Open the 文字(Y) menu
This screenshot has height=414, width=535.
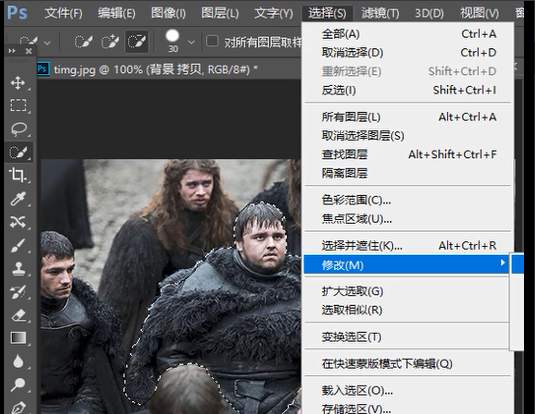click(273, 13)
